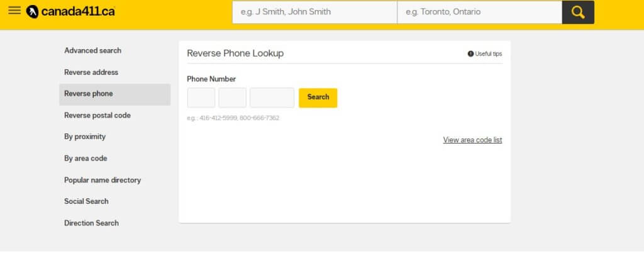The height and width of the screenshot is (253, 644).
Task: Focus the name search field
Action: pos(314,13)
